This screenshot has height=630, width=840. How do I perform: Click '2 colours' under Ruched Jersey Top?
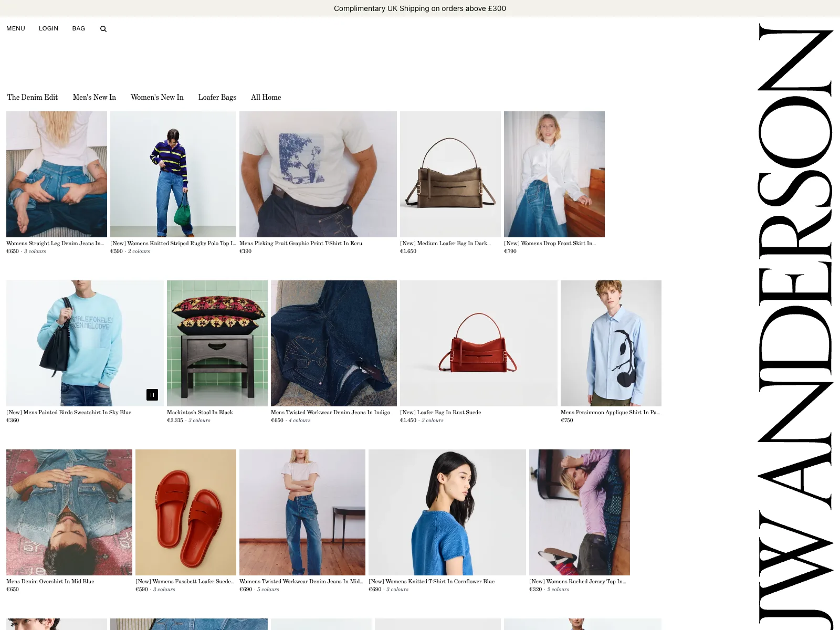558,589
